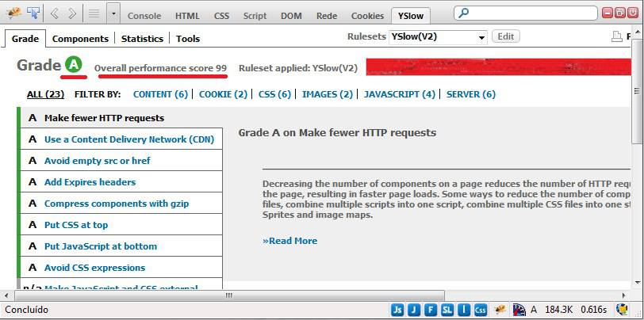
Task: Click the 0.616s load time in status bar
Action: coord(594,310)
